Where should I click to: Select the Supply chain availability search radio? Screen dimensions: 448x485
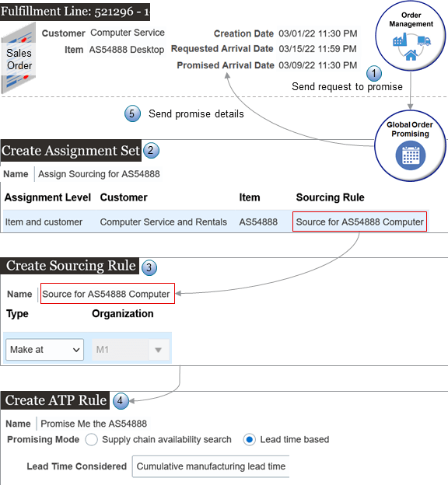[92, 440]
